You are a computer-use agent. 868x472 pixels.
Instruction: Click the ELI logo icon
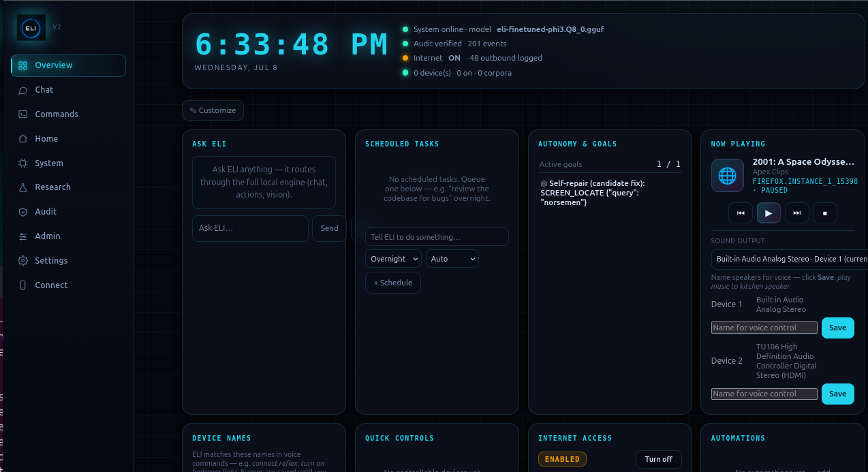[x=31, y=28]
